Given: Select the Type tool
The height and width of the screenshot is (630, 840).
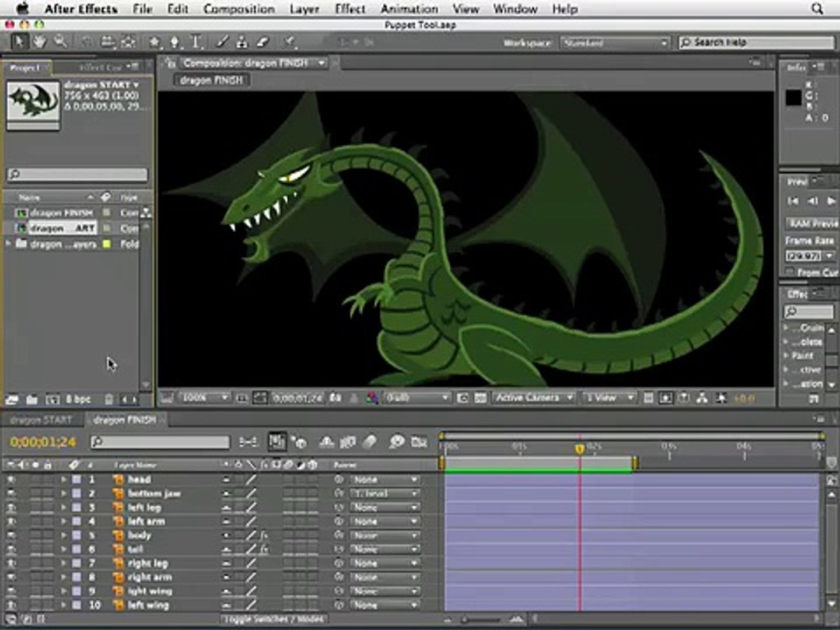Looking at the screenshot, I should coord(195,42).
